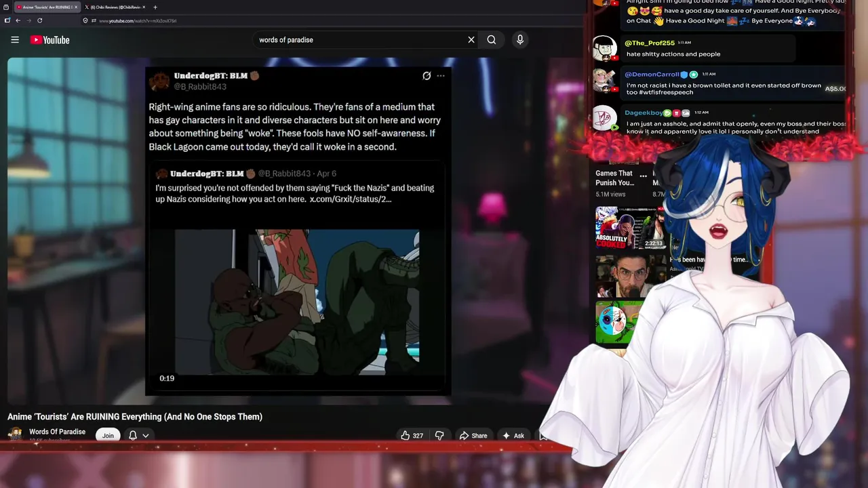Viewport: 868px width, 488px height.
Task: Click Dageekboy username in chat
Action: click(x=644, y=113)
